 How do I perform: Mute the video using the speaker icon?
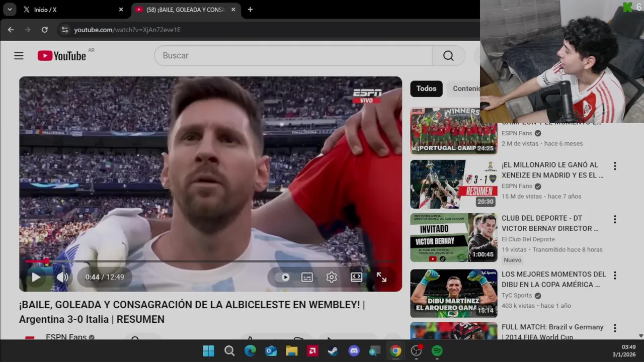coord(62,277)
